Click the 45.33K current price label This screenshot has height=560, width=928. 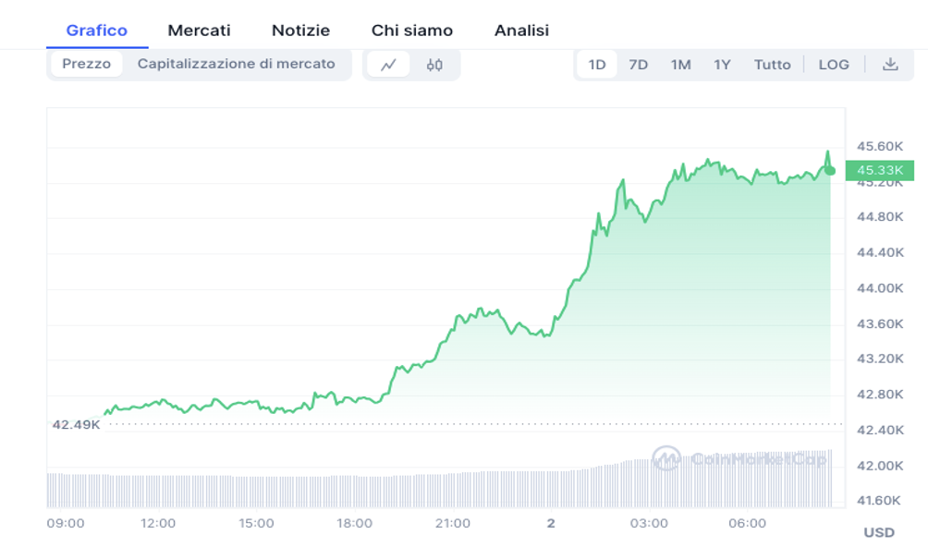click(x=879, y=170)
